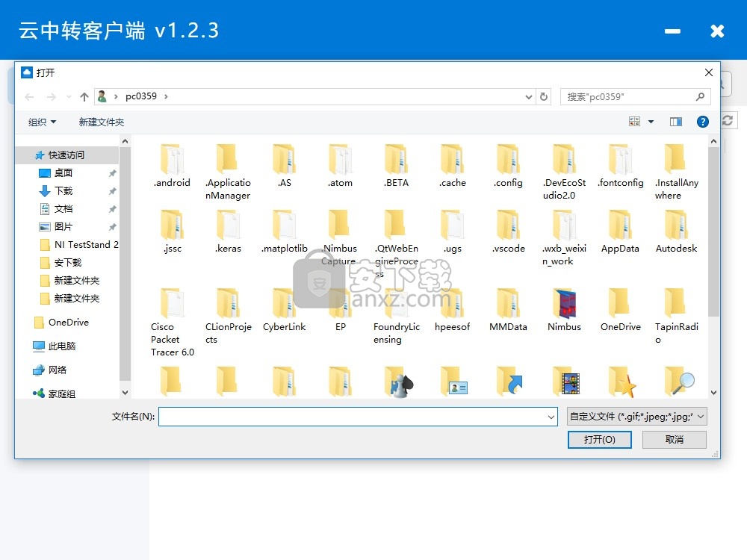Open the .android folder
Screen dimensions: 747x560
click(172, 166)
